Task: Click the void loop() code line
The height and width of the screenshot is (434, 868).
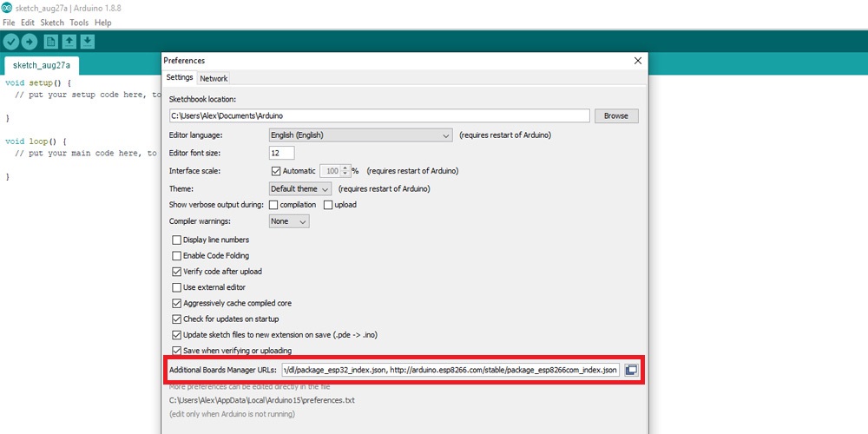Action: [x=36, y=141]
